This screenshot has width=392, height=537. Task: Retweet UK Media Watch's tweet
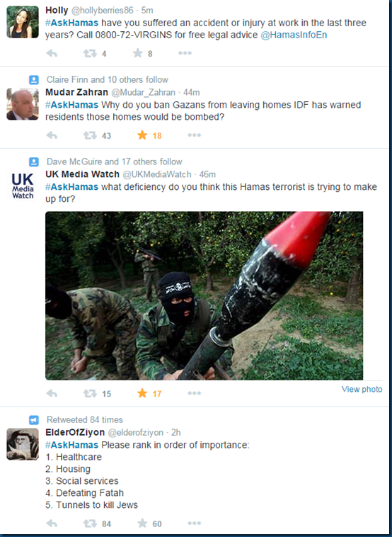(x=90, y=393)
